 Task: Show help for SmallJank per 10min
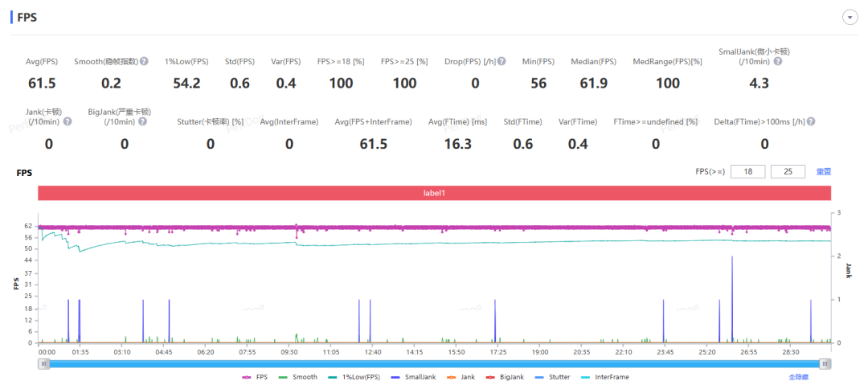(x=778, y=61)
